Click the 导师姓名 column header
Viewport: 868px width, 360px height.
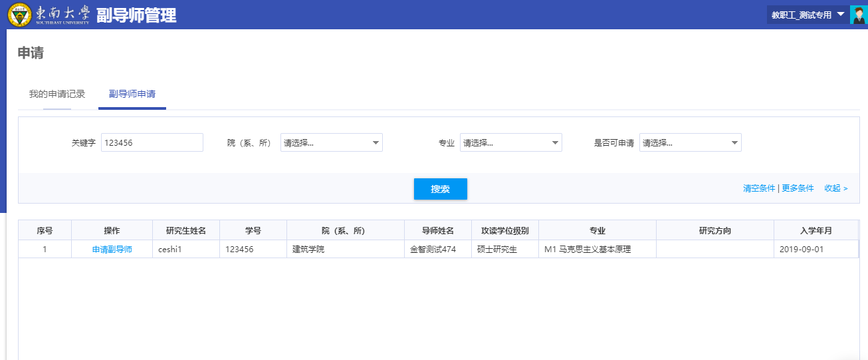coord(437,230)
